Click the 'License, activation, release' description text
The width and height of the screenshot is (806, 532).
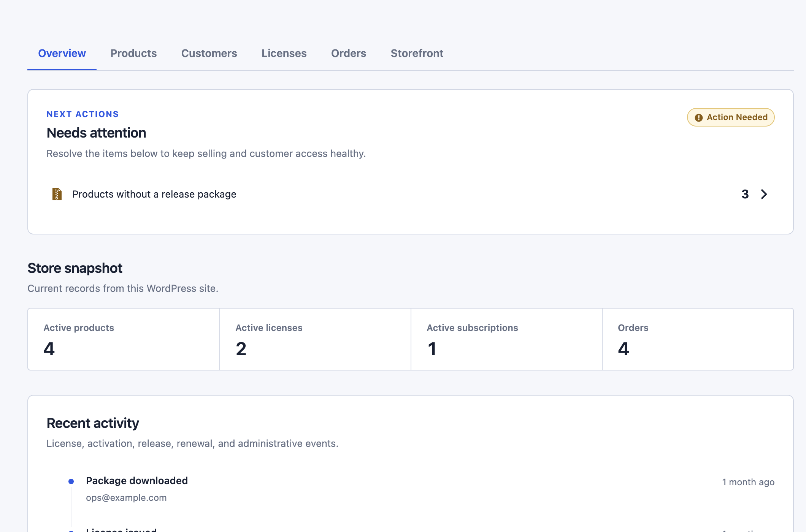[192, 443]
